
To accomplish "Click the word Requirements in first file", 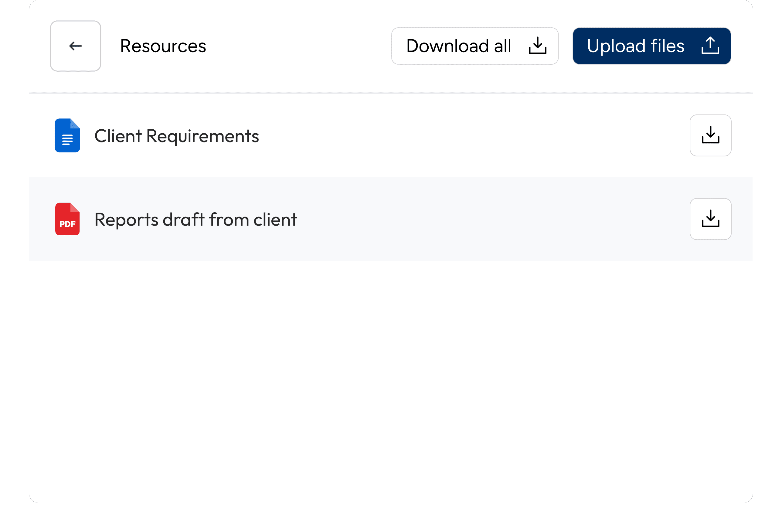I will (x=202, y=136).
